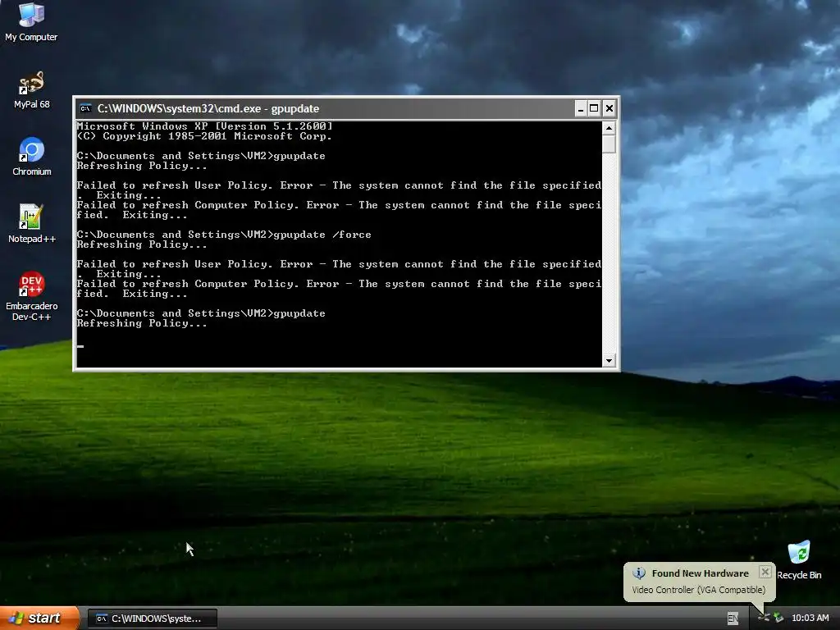
Task: Open the EN language bar indicator
Action: click(x=733, y=619)
